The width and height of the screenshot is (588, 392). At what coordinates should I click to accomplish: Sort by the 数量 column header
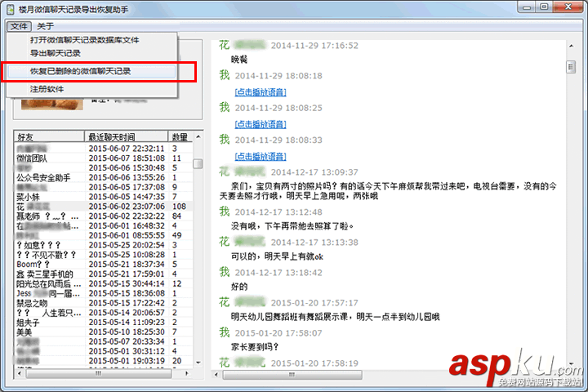[180, 137]
